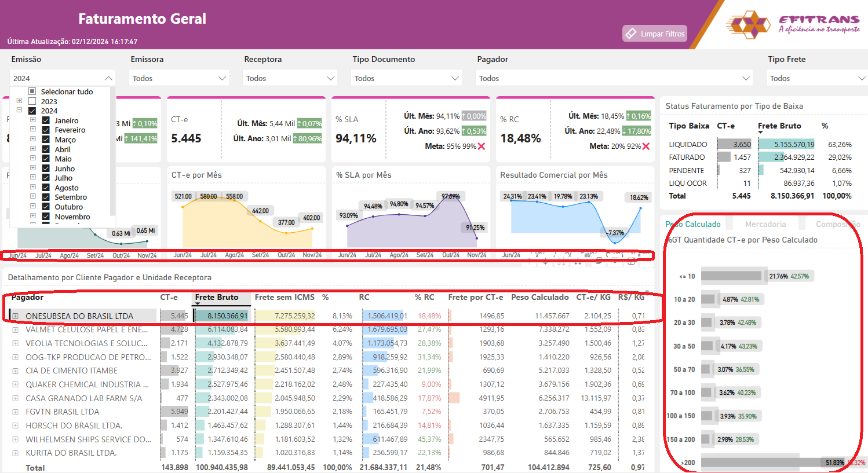
Task: Click total value 100.940.435,98
Action: coord(222,467)
